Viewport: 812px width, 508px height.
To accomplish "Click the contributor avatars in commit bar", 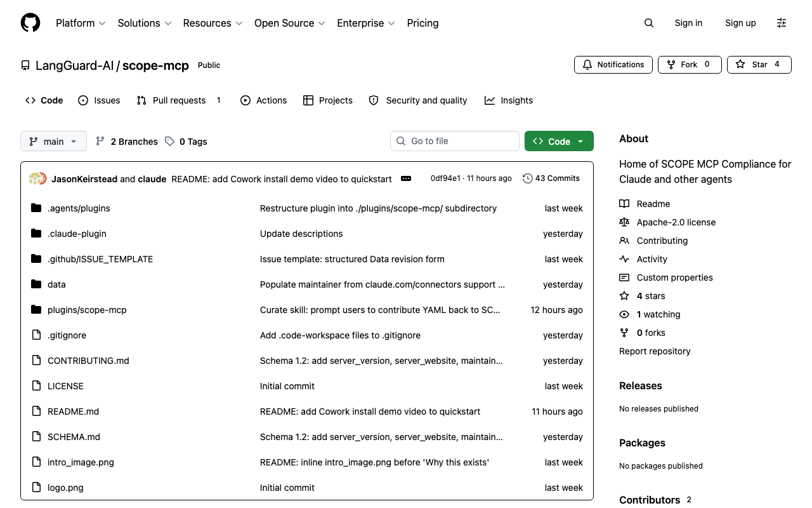I will [38, 179].
